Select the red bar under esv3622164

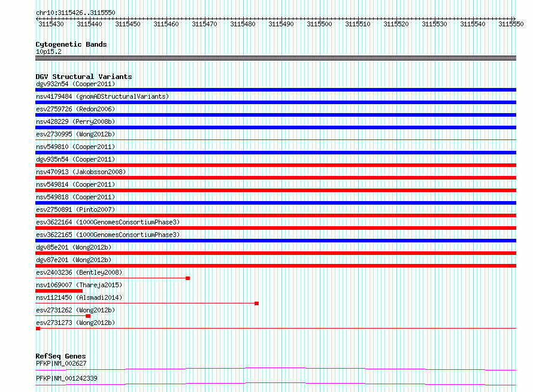(275, 228)
